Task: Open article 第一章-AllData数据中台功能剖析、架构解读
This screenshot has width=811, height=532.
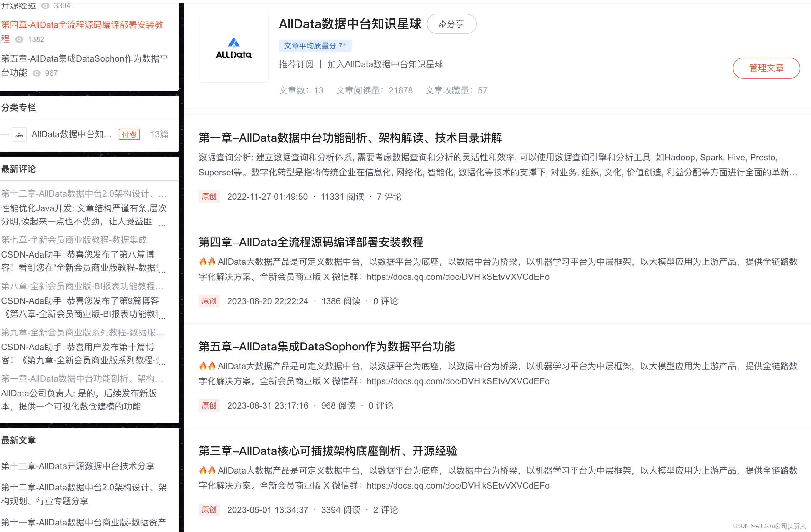Action: point(350,138)
